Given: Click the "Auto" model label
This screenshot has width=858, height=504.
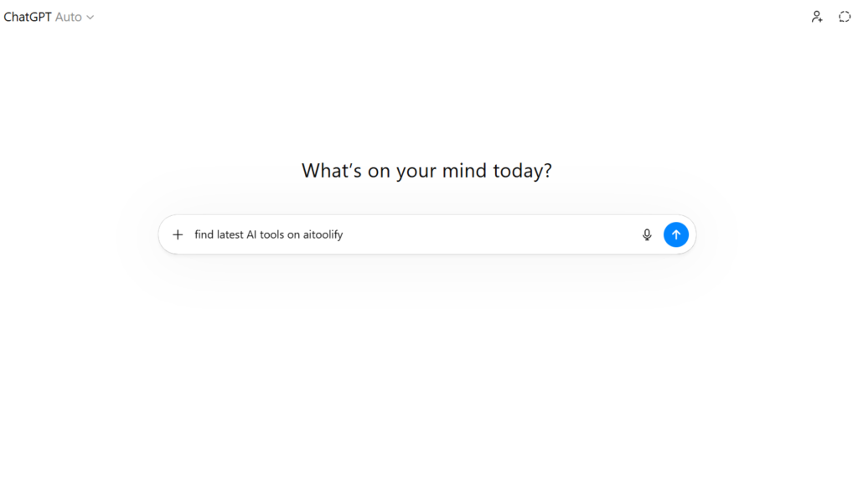Looking at the screenshot, I should (x=69, y=17).
